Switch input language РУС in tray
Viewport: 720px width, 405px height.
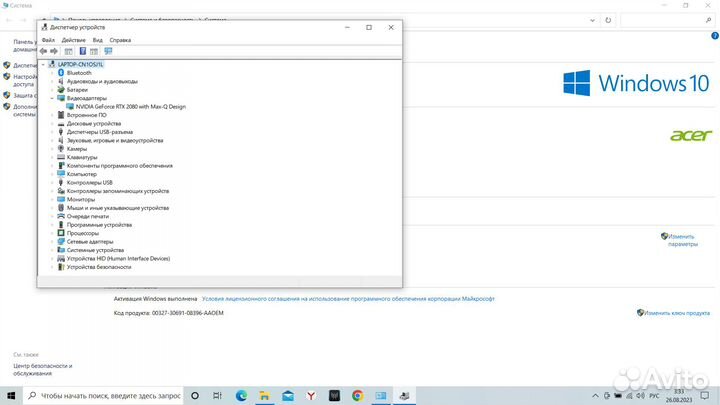(654, 395)
